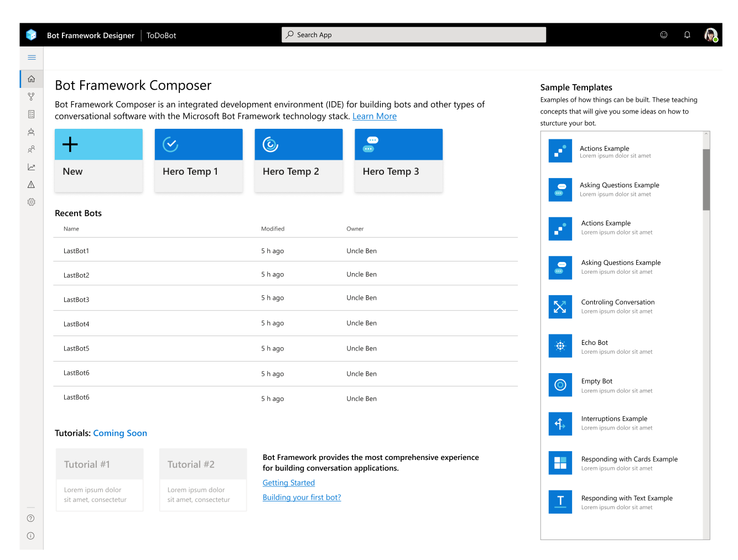Open the Responding with Cards Example icon
The width and height of the screenshot is (738, 560).
point(560,463)
